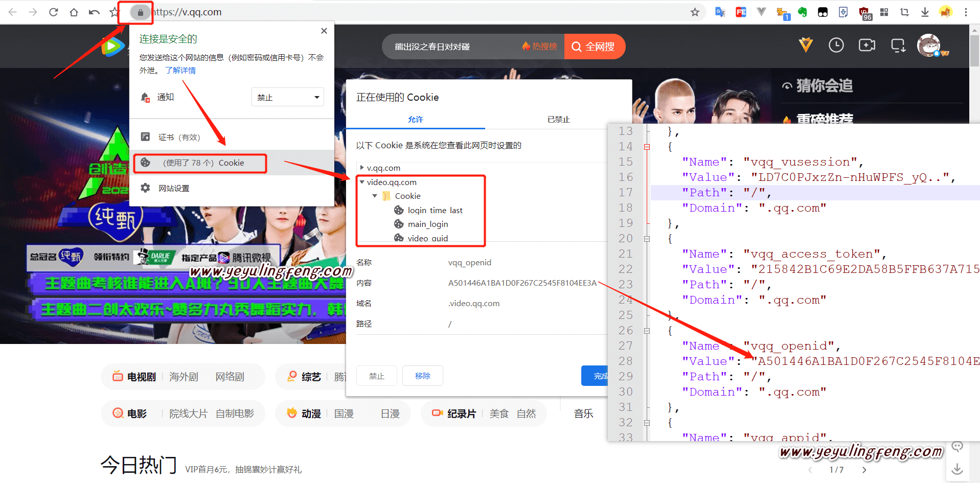Show the previous carousel page arrow
Screen dimensions: 980x483
coord(810,470)
